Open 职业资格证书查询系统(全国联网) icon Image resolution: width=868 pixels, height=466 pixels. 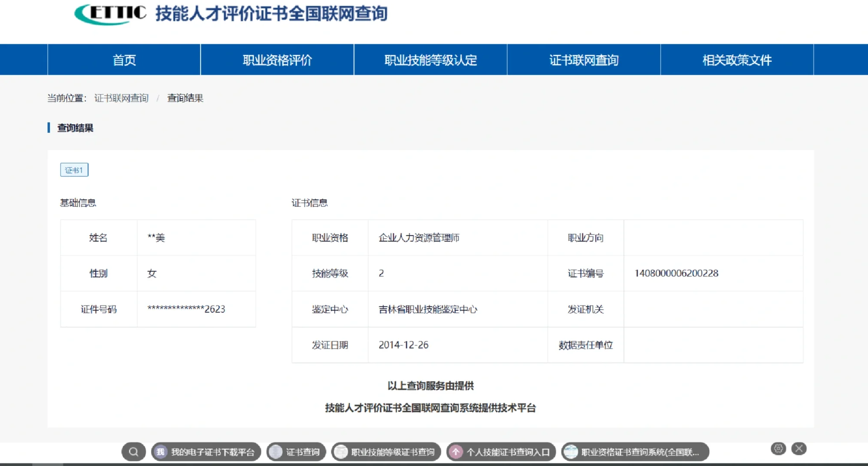pyautogui.click(x=571, y=452)
